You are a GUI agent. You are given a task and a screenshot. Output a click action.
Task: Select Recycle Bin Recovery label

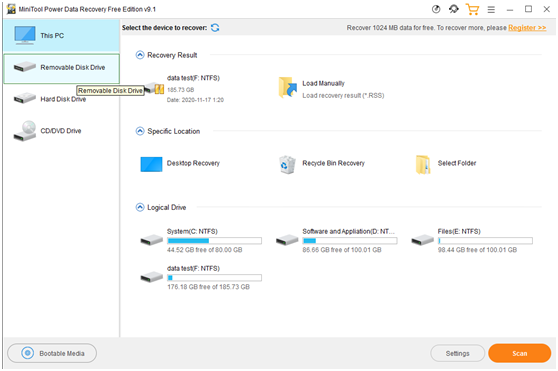coord(333,163)
